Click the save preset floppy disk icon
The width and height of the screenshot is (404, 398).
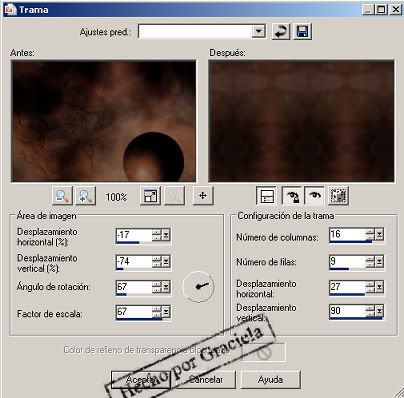pyautogui.click(x=302, y=32)
